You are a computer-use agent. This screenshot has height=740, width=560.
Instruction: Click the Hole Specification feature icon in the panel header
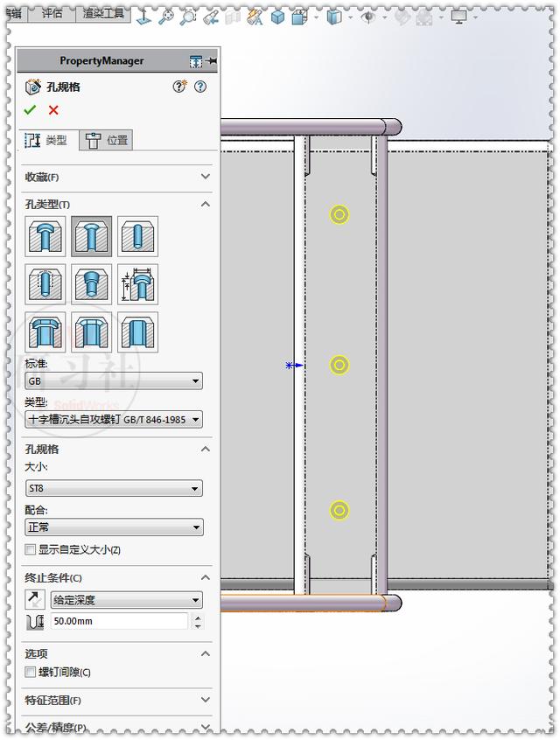(x=33, y=87)
